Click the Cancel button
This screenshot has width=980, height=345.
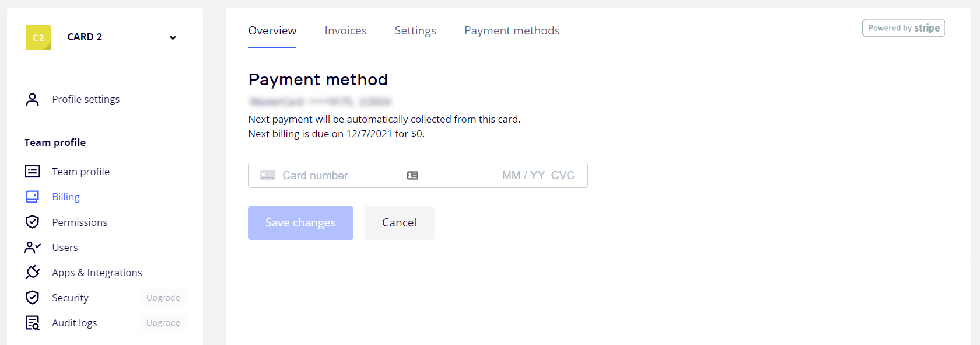(399, 222)
